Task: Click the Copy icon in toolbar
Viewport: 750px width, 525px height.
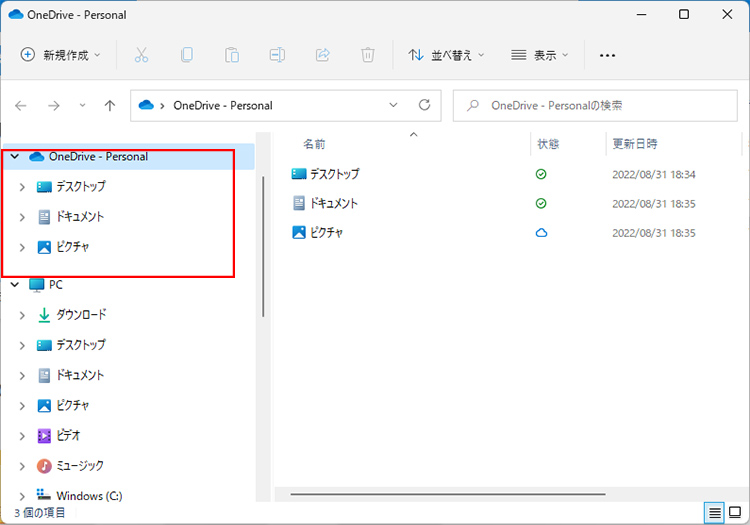Action: click(187, 55)
